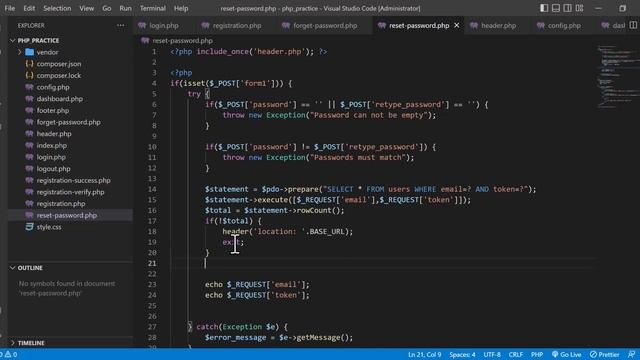The height and width of the screenshot is (360, 640).
Task: Click reset-password.php breadcrumb
Action: tap(182, 40)
